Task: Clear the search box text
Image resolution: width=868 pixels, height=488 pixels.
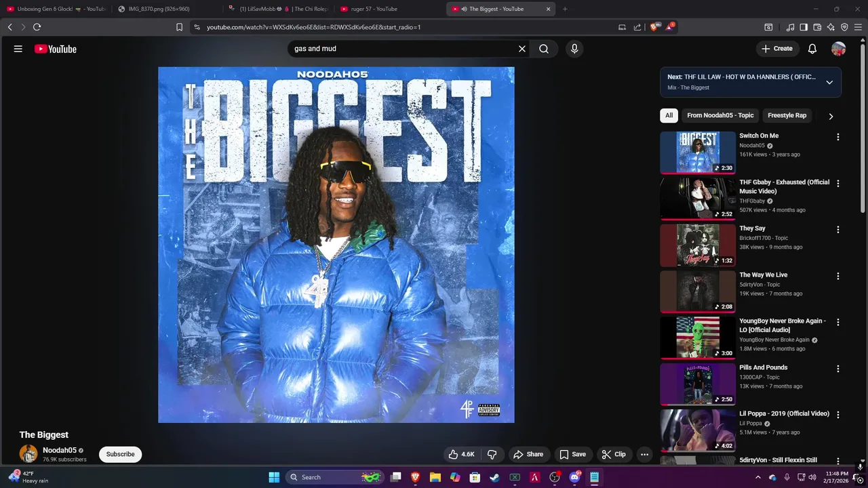Action: point(522,49)
